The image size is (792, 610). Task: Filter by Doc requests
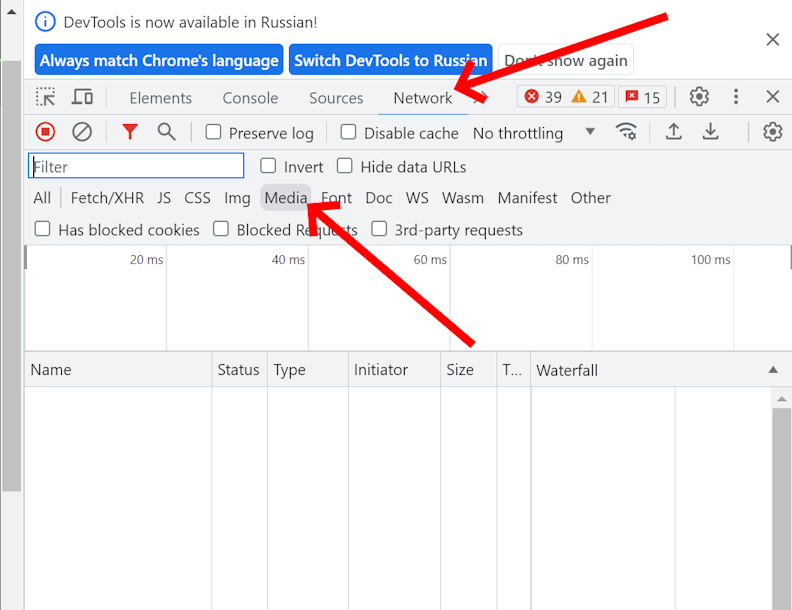click(379, 197)
